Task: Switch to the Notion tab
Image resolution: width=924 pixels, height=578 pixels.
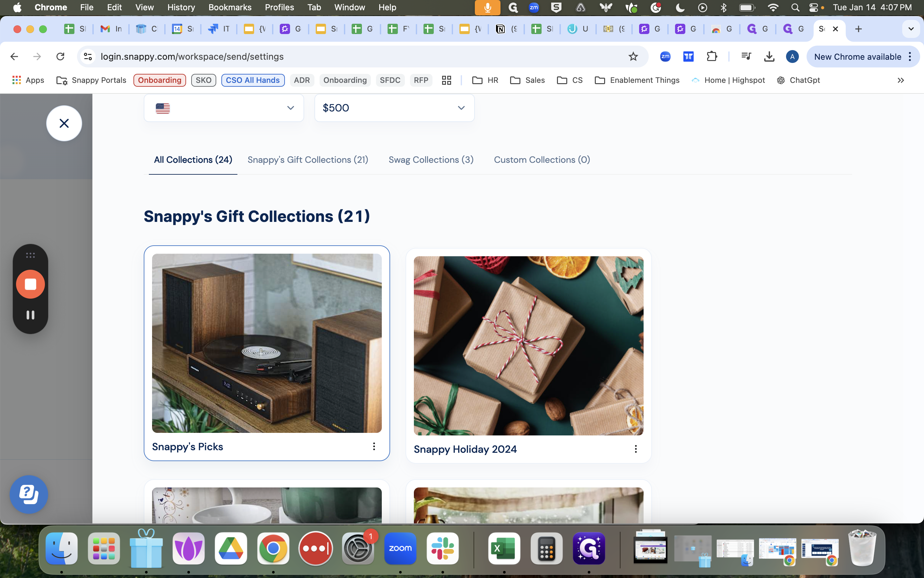Action: pyautogui.click(x=506, y=29)
